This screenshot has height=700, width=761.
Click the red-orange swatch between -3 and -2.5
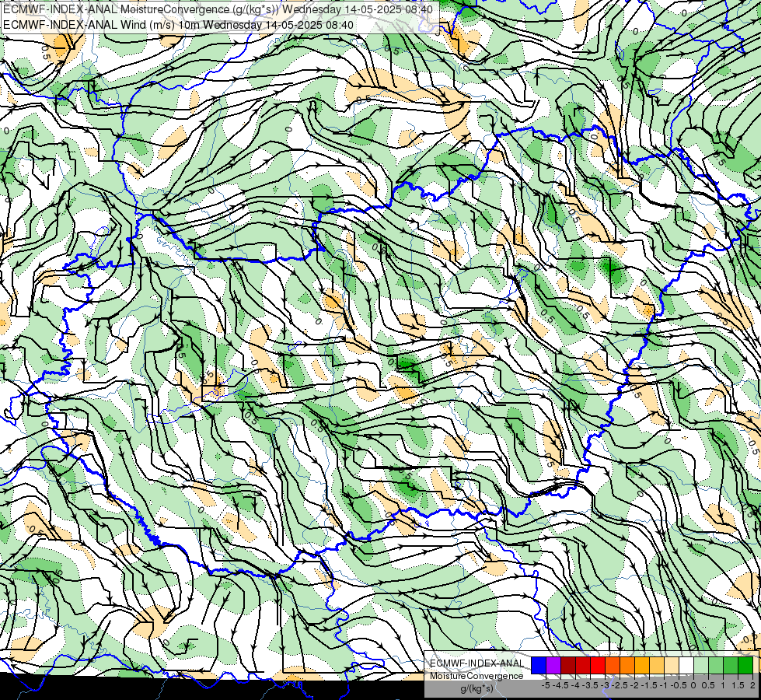(x=613, y=666)
